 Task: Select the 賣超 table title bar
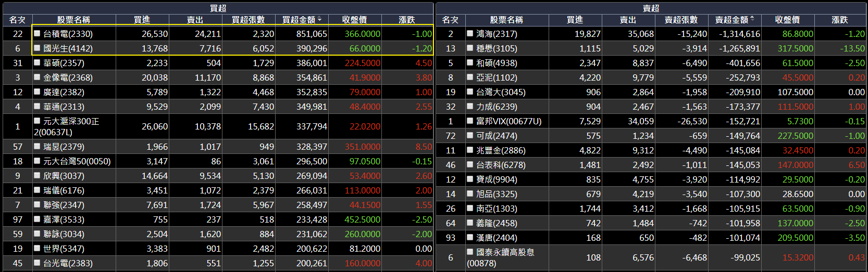point(651,8)
